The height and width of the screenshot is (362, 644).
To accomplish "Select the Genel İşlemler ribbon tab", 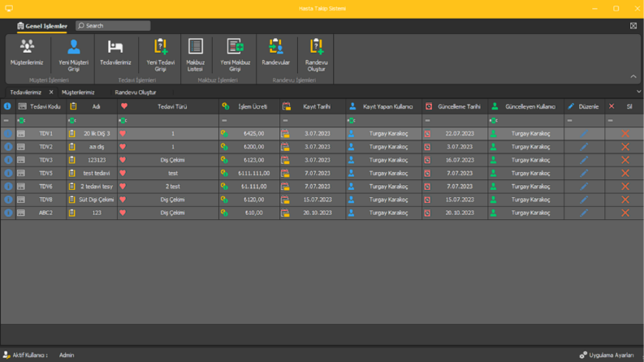I will 42,26.
